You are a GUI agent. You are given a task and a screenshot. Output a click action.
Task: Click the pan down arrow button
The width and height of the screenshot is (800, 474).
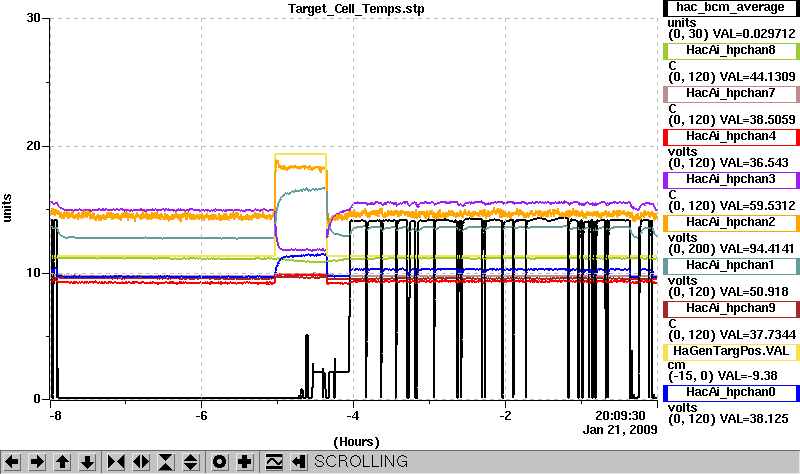point(87,462)
